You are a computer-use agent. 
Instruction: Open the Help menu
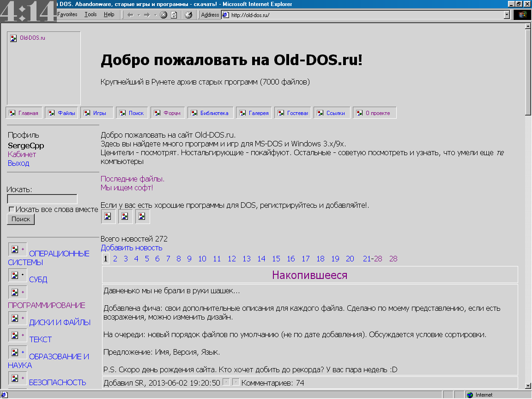coord(109,14)
